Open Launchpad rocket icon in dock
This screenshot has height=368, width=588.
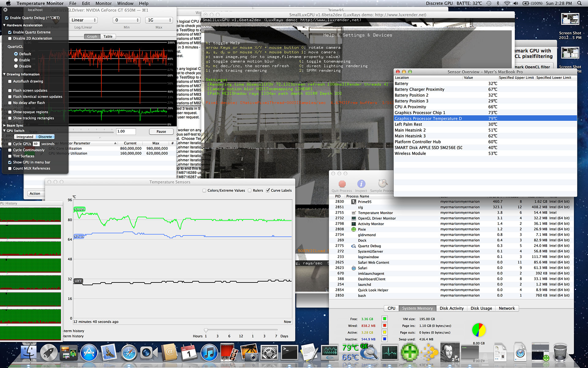[49, 353]
